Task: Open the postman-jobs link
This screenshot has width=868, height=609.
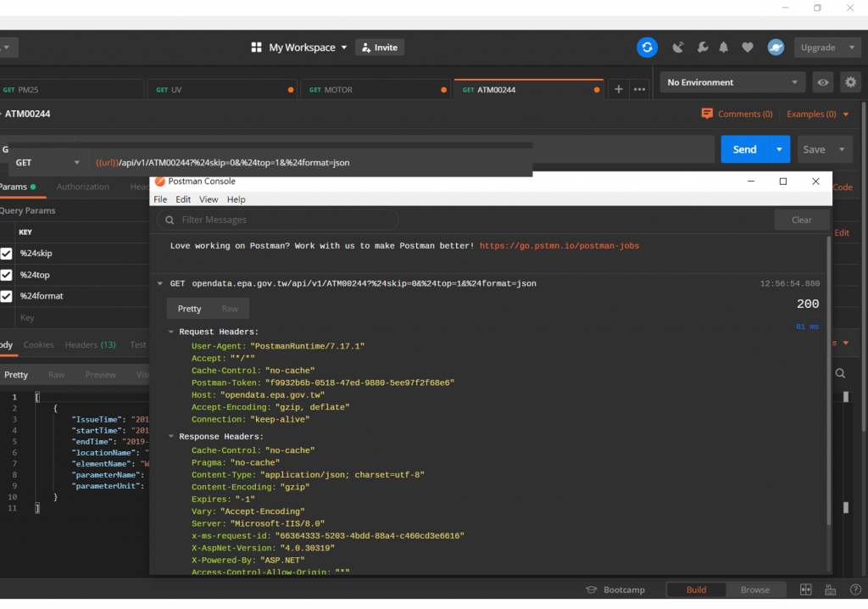Action: 559,246
